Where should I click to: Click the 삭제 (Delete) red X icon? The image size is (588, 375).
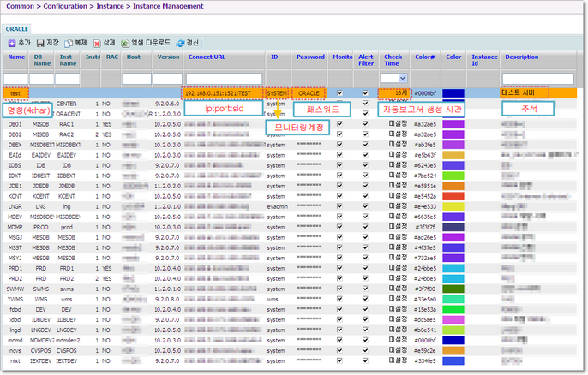[x=97, y=41]
